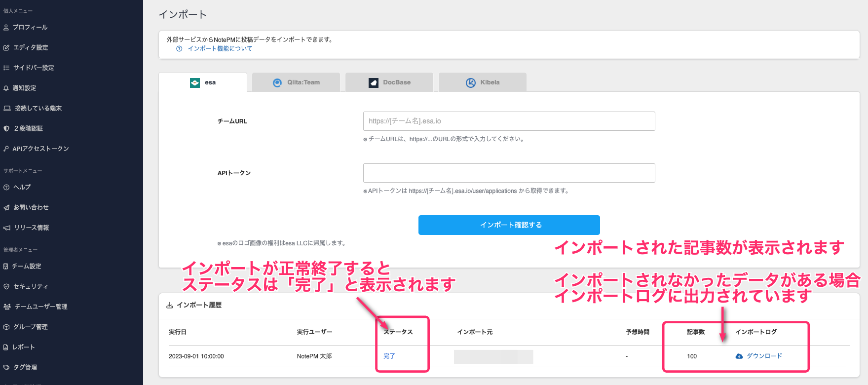Open プロフィール in the sidebar
This screenshot has height=385, width=868.
30,27
